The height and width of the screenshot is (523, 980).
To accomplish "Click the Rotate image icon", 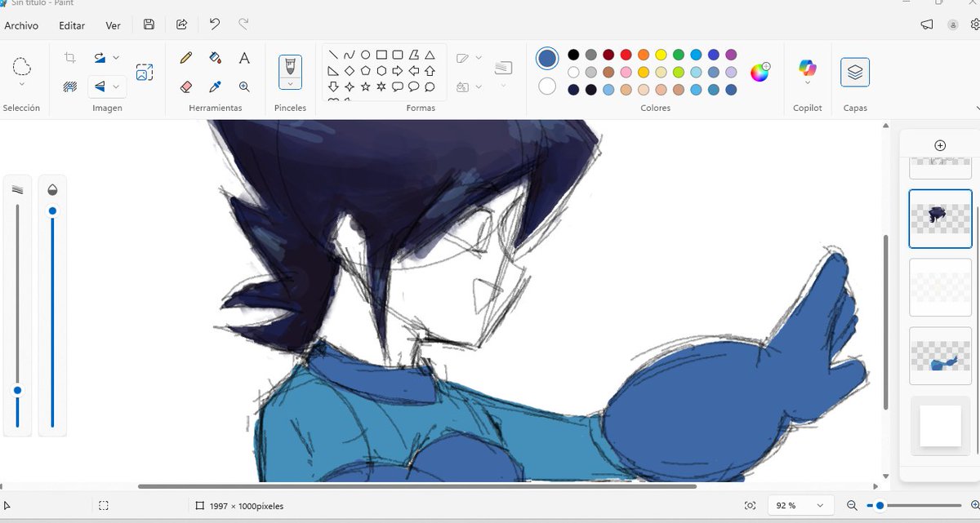I will pos(99,57).
